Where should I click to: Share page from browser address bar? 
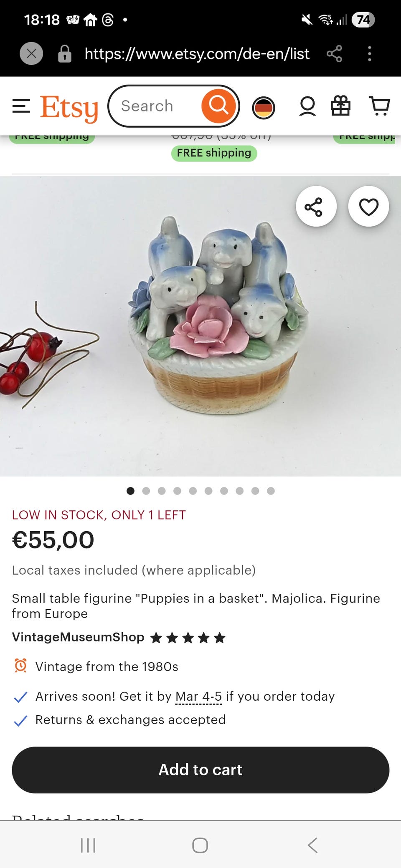click(x=334, y=54)
